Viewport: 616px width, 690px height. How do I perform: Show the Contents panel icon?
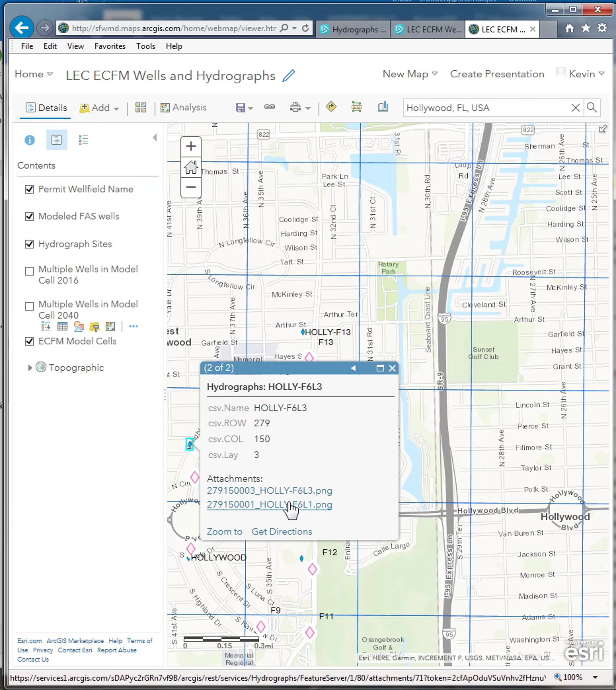[56, 140]
